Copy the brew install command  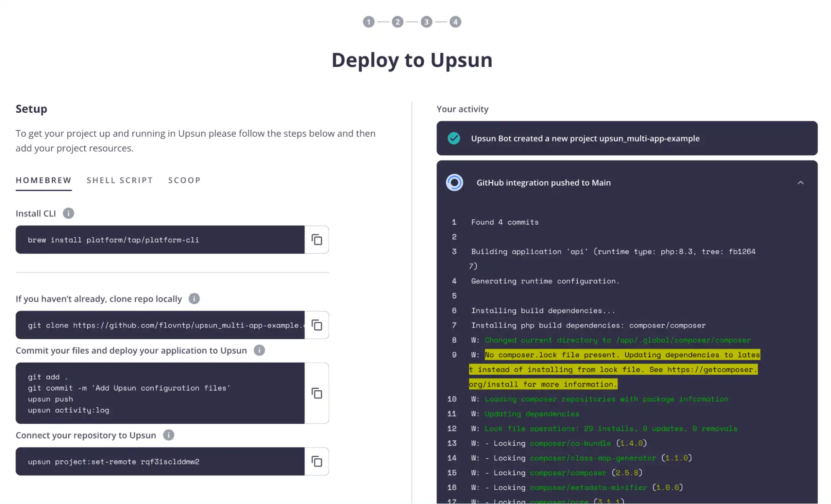tap(317, 240)
